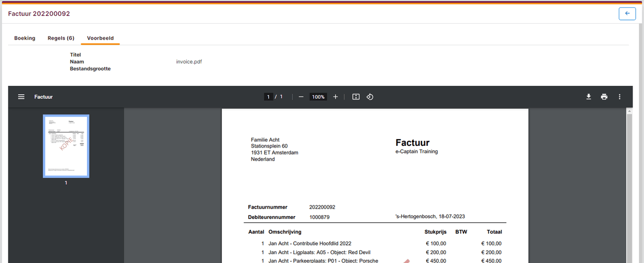The height and width of the screenshot is (263, 644).
Task: Click the Ligplaats: A05 Red Devil line
Action: click(x=320, y=253)
